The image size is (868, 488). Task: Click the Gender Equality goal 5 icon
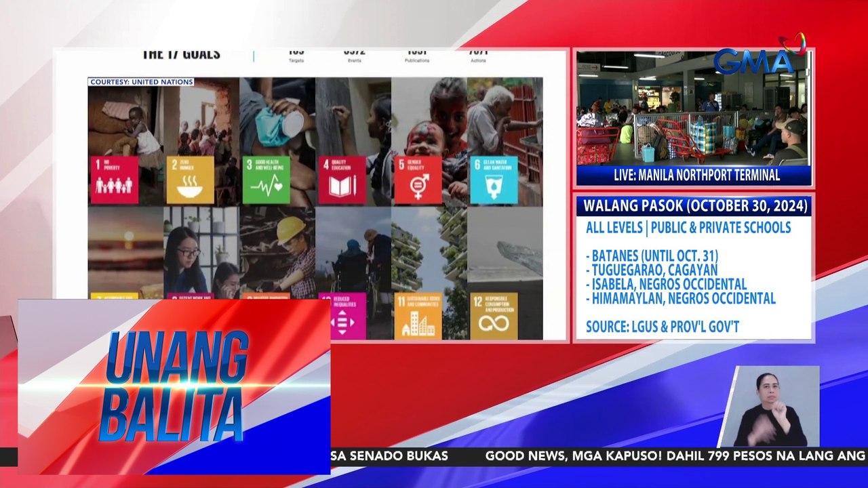[x=418, y=180]
